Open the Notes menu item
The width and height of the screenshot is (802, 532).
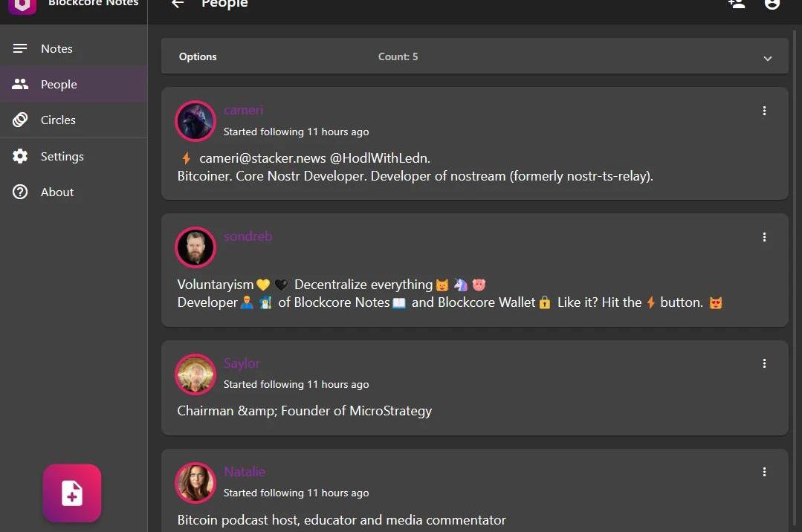click(74, 48)
